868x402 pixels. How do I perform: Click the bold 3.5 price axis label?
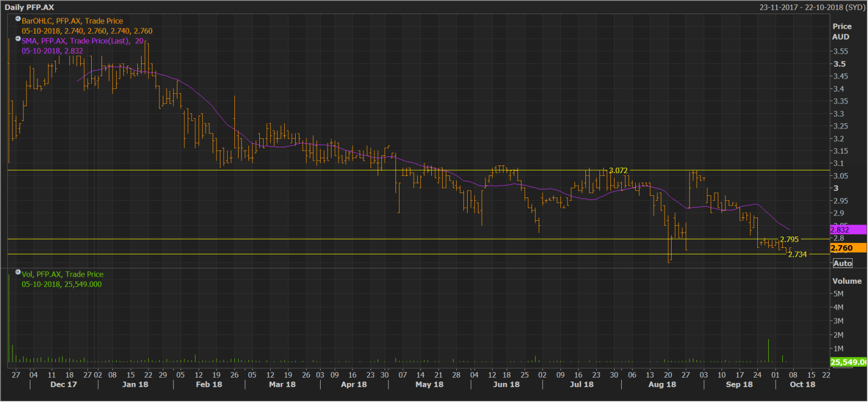click(839, 63)
